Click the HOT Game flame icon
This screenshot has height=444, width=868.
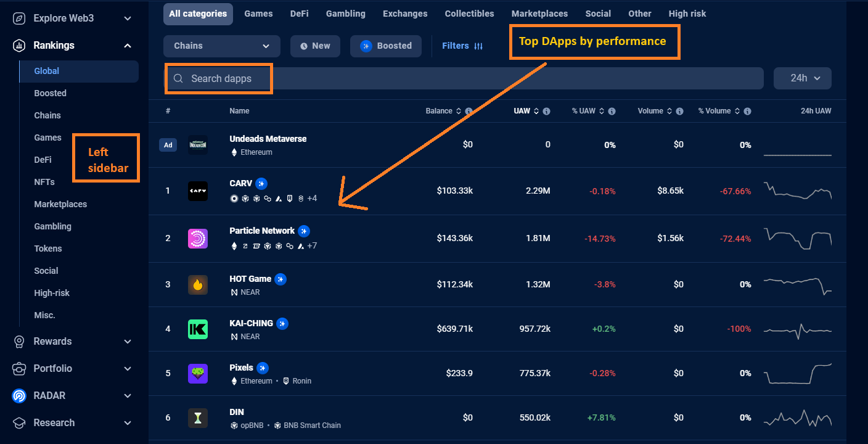[198, 285]
